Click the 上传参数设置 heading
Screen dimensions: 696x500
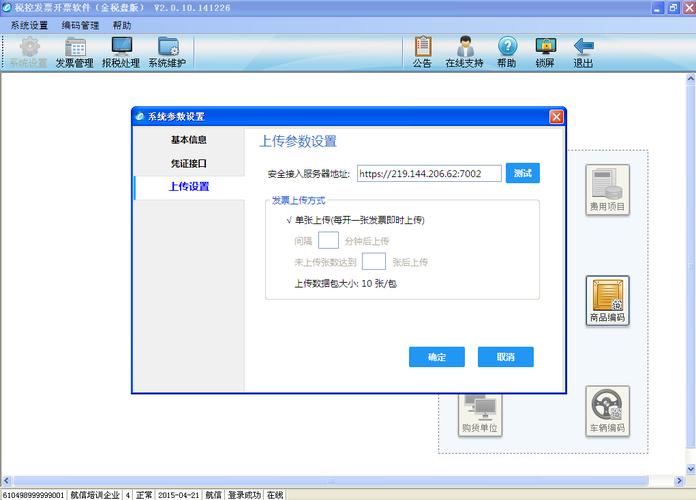tap(298, 142)
